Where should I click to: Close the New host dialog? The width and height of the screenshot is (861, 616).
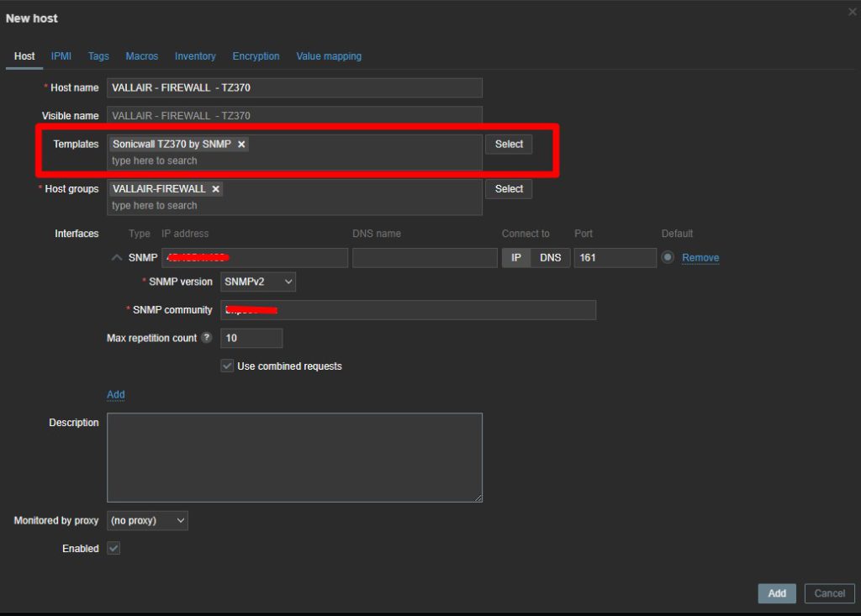coord(853,12)
